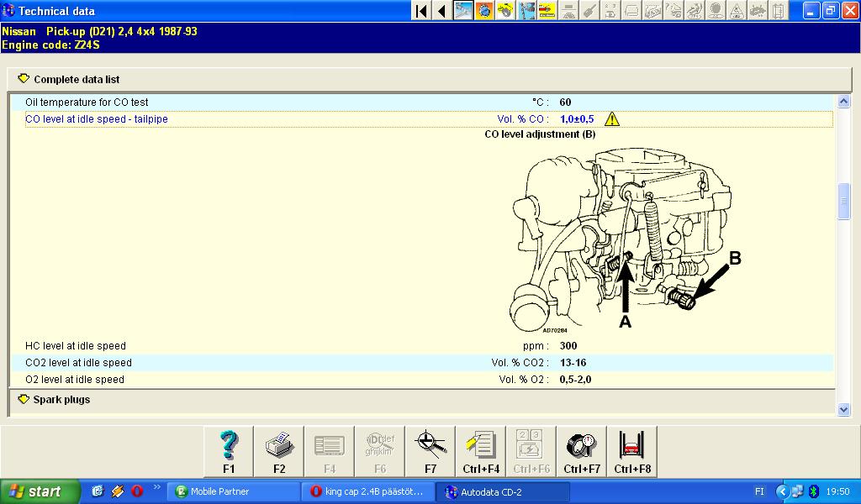Switch to the Opera king cap taskbar window

point(367,491)
